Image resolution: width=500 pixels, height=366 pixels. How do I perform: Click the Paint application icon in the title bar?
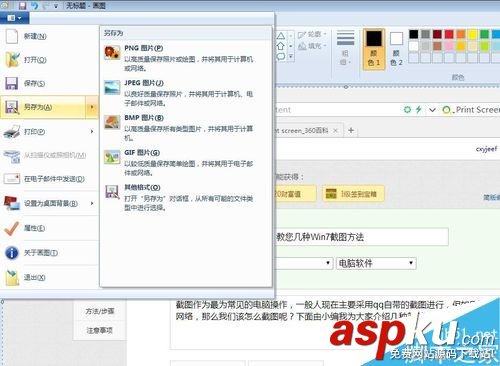(5, 5)
